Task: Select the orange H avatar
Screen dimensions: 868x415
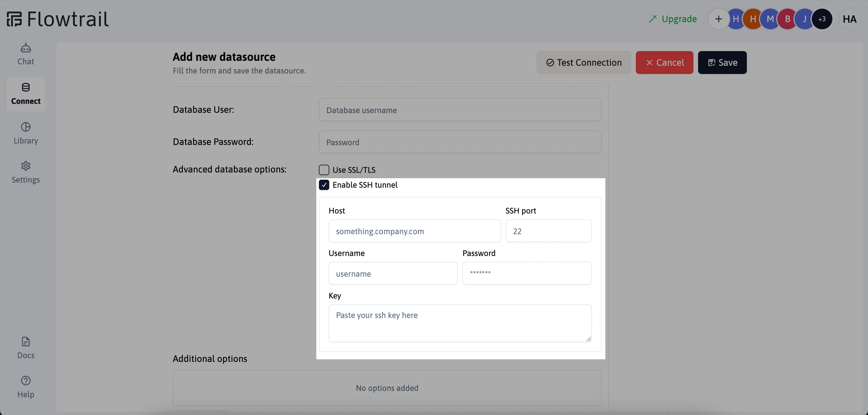Action: pos(753,19)
